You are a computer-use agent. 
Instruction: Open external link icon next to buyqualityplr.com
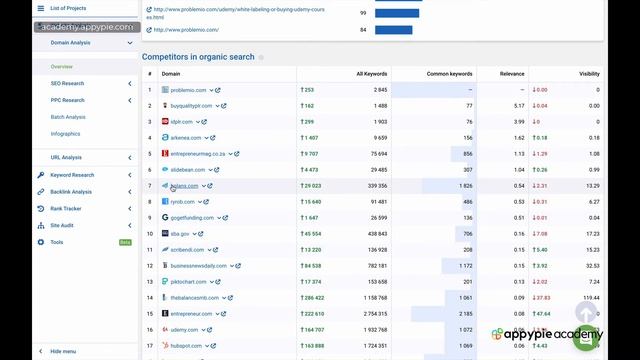224,106
